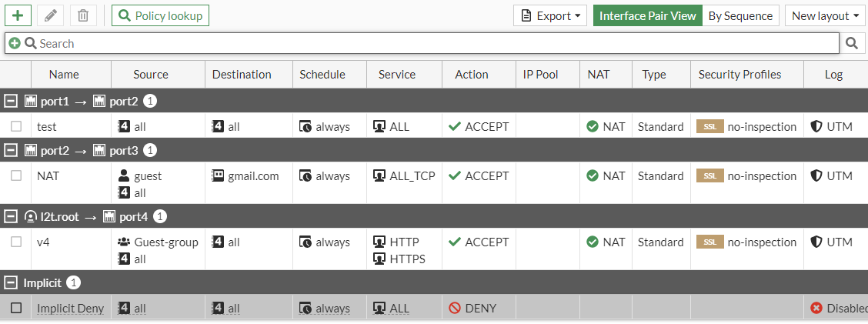Image resolution: width=868 pixels, height=324 pixels.
Task: Click into the policy Search field
Action: click(431, 44)
